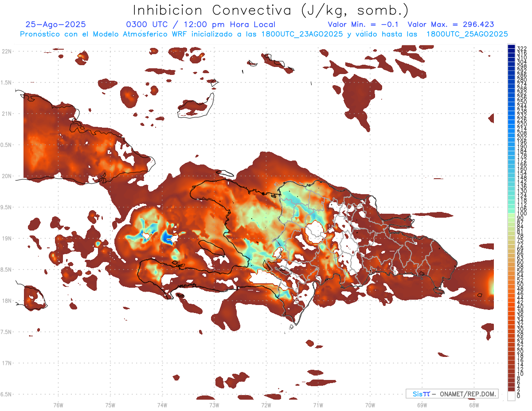Click the "71W" longitude label

318,405
